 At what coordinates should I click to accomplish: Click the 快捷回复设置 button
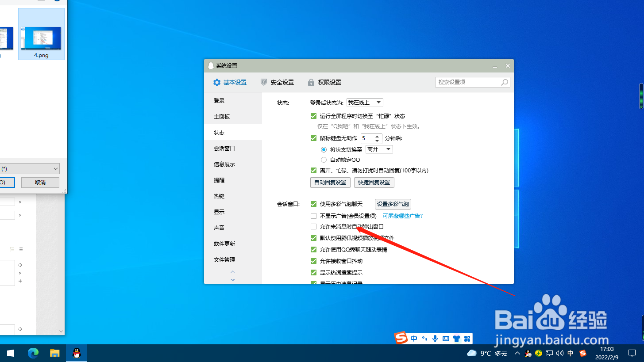coord(374,183)
